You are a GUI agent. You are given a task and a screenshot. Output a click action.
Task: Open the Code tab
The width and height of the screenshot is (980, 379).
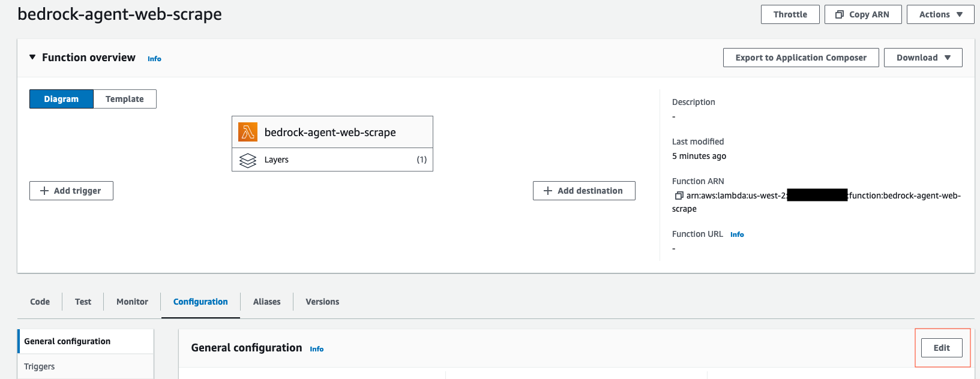coord(40,302)
